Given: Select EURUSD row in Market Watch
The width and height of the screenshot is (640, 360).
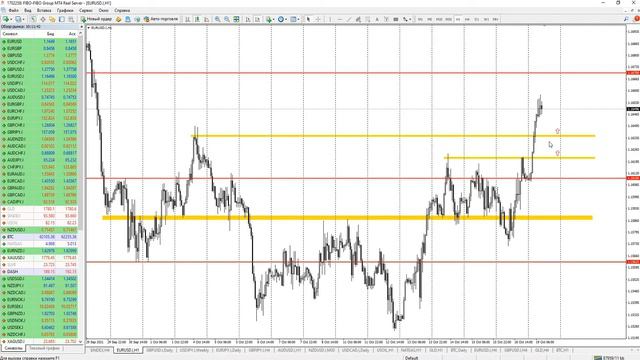Looking at the screenshot, I should pyautogui.click(x=40, y=42).
